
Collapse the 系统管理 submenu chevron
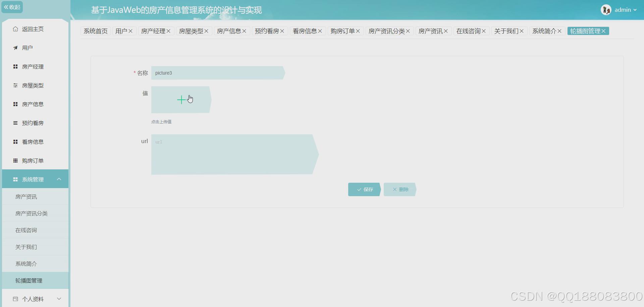click(59, 179)
